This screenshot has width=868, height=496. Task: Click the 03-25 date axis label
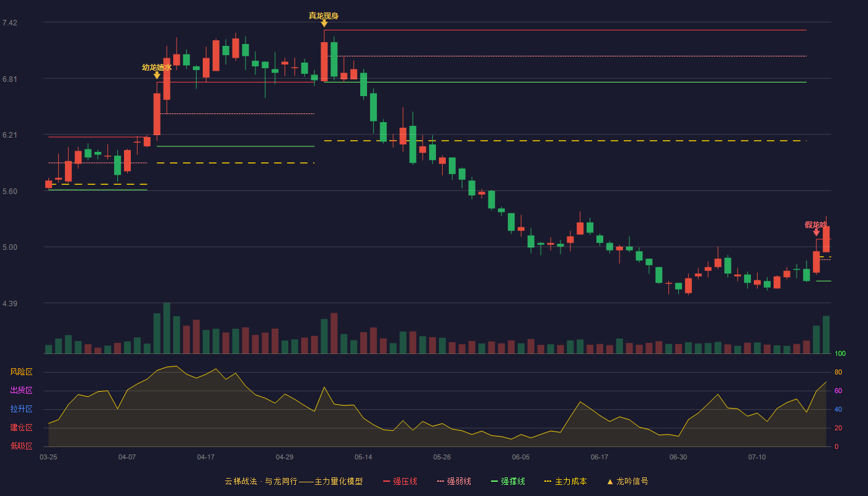pyautogui.click(x=48, y=457)
